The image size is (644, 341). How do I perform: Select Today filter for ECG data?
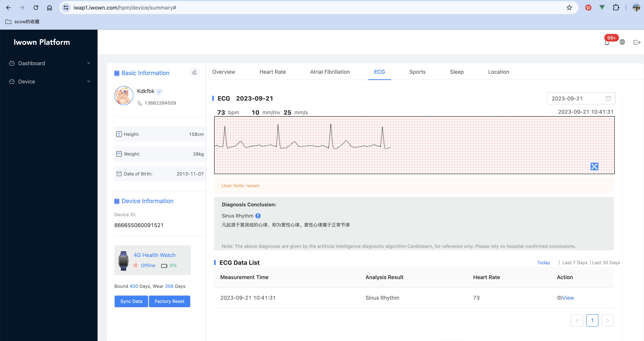tap(544, 263)
